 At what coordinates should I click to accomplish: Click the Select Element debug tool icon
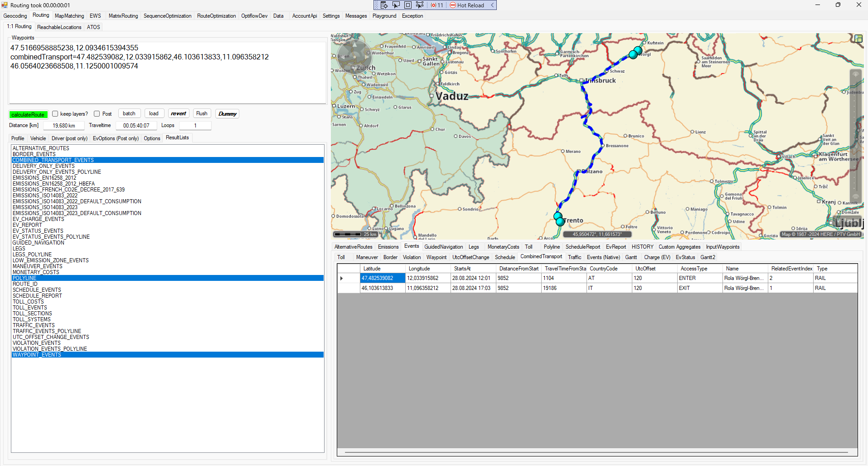click(x=396, y=5)
